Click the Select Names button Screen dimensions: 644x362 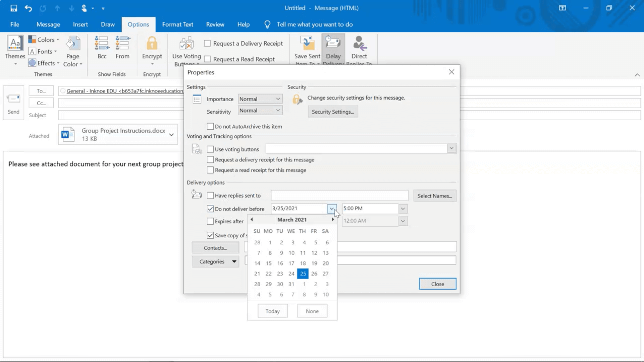[x=434, y=195]
